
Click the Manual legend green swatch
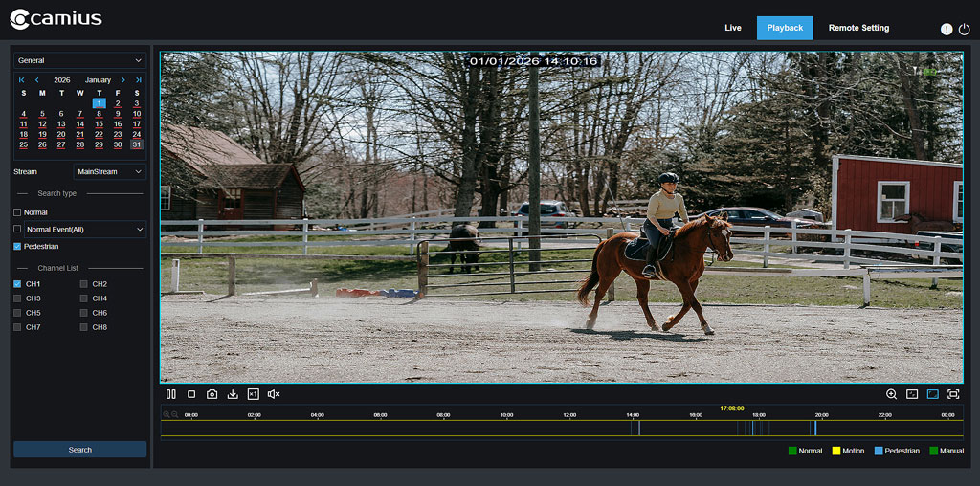934,451
